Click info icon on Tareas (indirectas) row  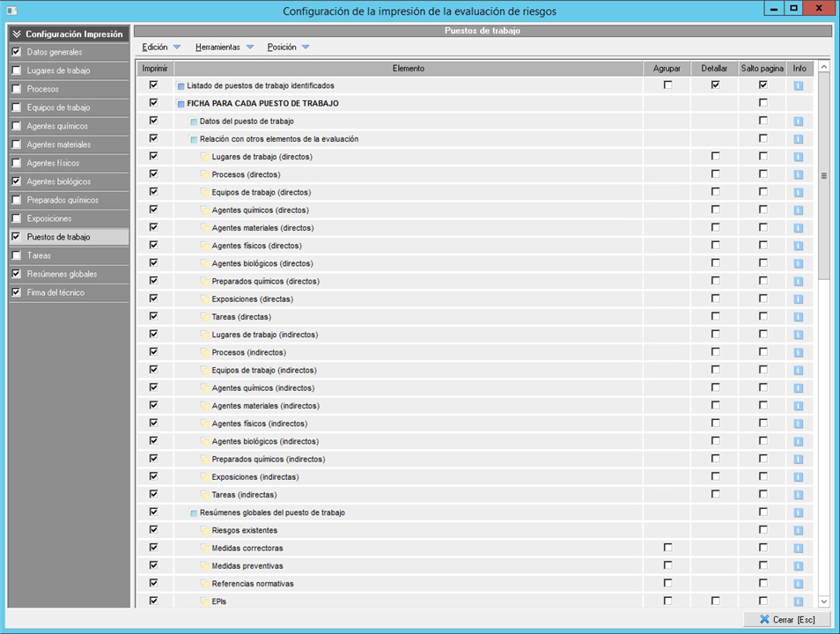point(799,495)
